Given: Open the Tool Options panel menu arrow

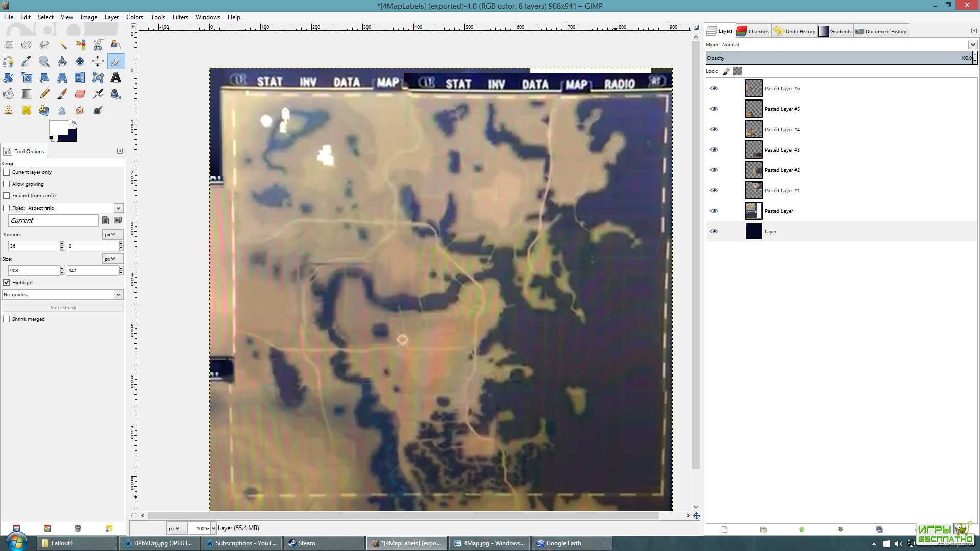Looking at the screenshot, I should pyautogui.click(x=120, y=151).
